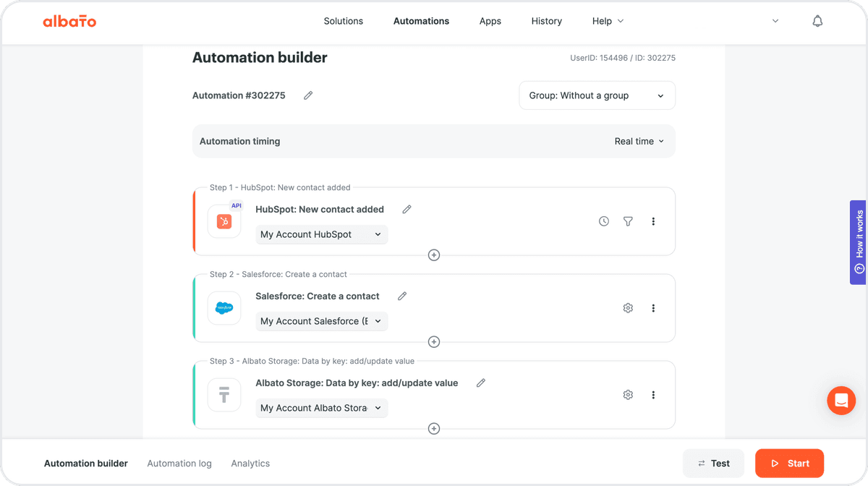Image resolution: width=868 pixels, height=486 pixels.
Task: Click the Test button
Action: pyautogui.click(x=713, y=464)
